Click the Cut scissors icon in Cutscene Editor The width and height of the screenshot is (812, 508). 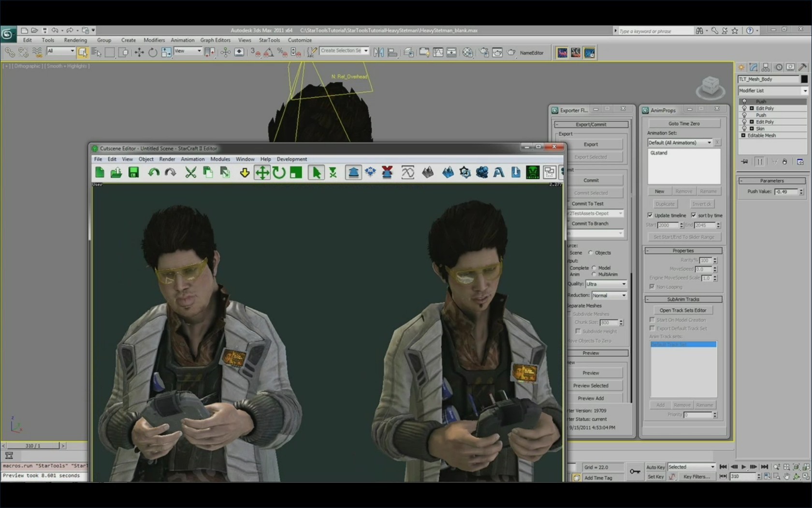[190, 172]
